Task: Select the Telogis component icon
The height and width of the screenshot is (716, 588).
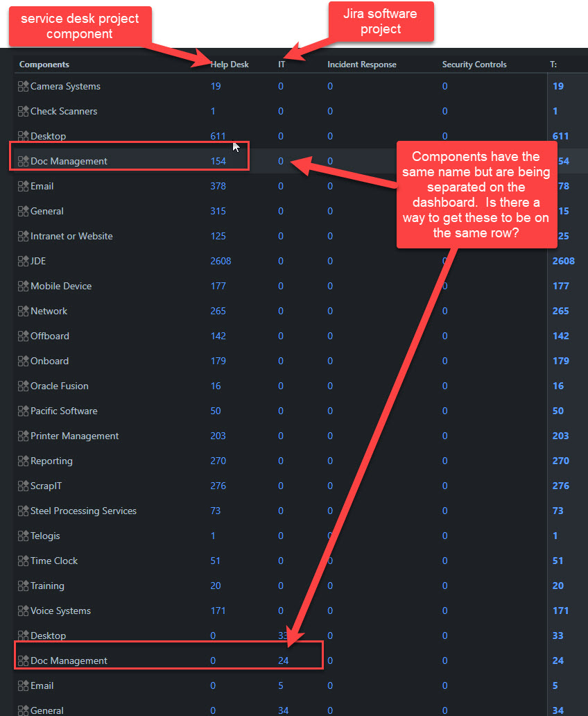Action: pyautogui.click(x=24, y=536)
